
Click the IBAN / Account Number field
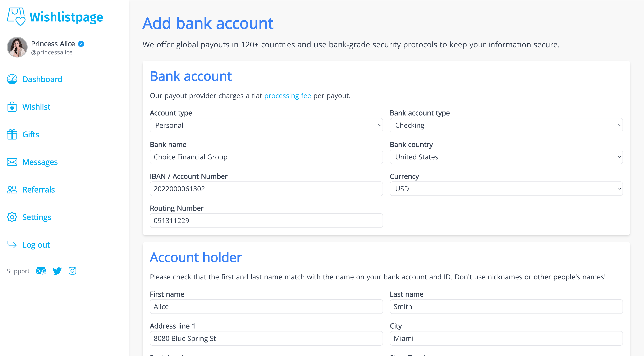(266, 189)
